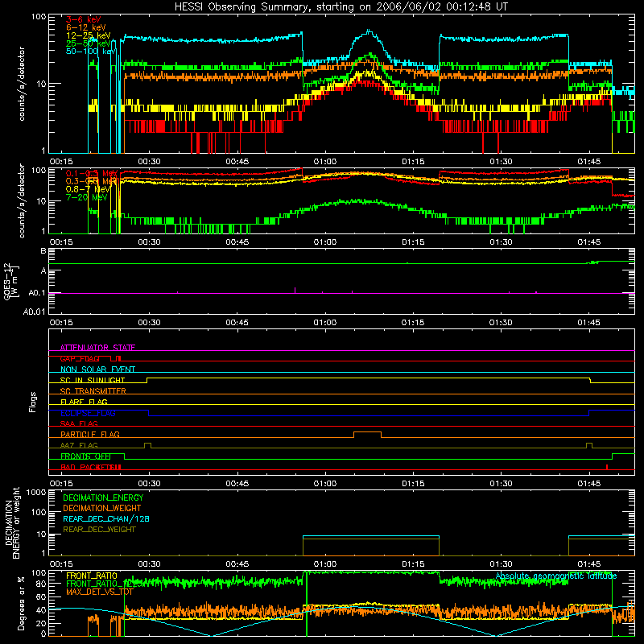
Task: Click the REAR_DEC_WEIGHT legend label
Action: pos(99,530)
